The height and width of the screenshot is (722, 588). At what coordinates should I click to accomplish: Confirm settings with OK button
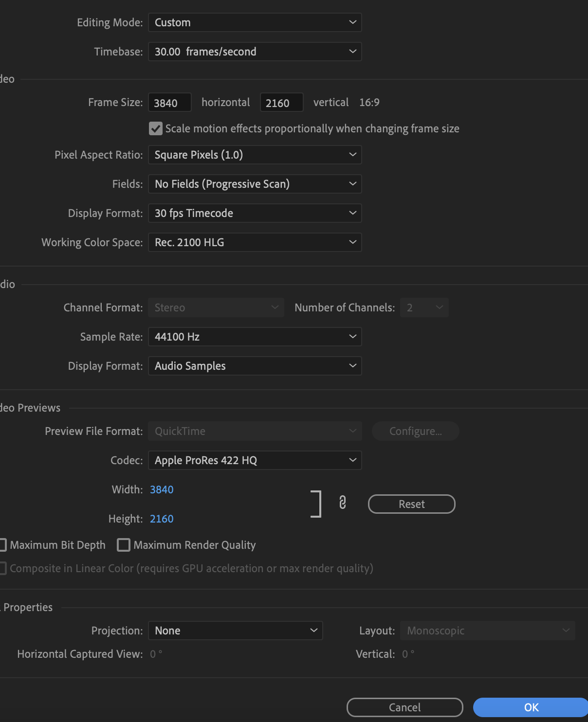click(x=531, y=707)
